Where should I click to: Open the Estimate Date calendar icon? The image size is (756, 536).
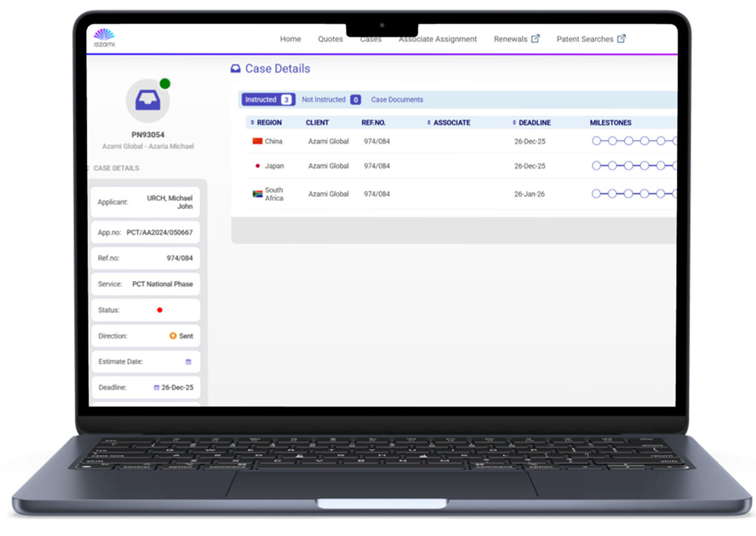pos(188,362)
